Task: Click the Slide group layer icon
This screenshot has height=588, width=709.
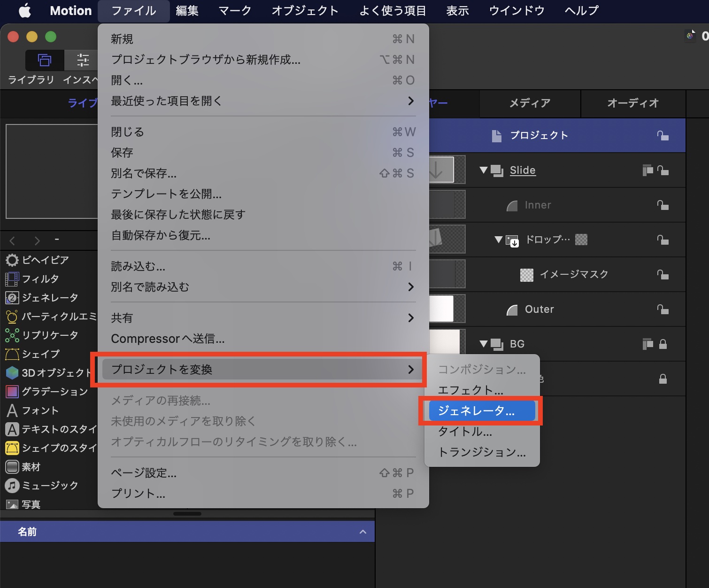Action: tap(497, 170)
